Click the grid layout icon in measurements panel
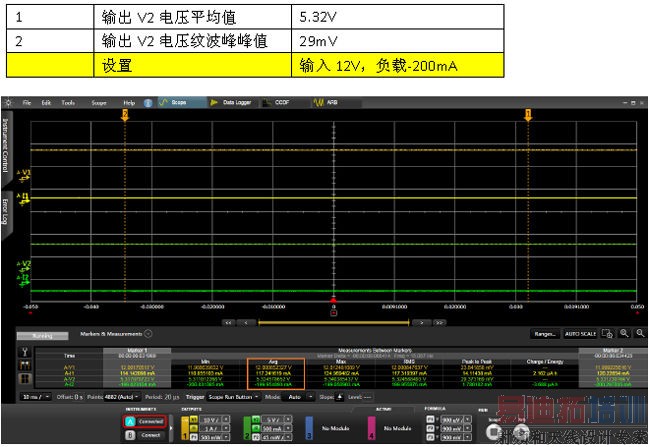Image resolution: width=650 pixels, height=447 pixels. (x=25, y=379)
